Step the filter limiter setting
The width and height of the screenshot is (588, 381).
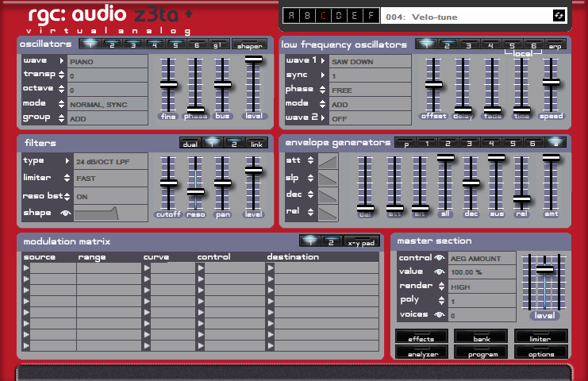pos(67,178)
